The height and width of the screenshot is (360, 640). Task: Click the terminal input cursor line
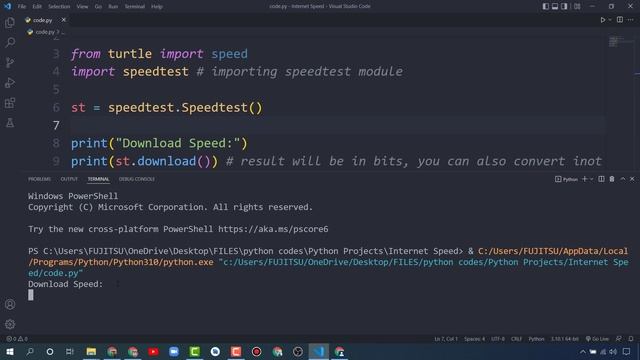(x=31, y=295)
